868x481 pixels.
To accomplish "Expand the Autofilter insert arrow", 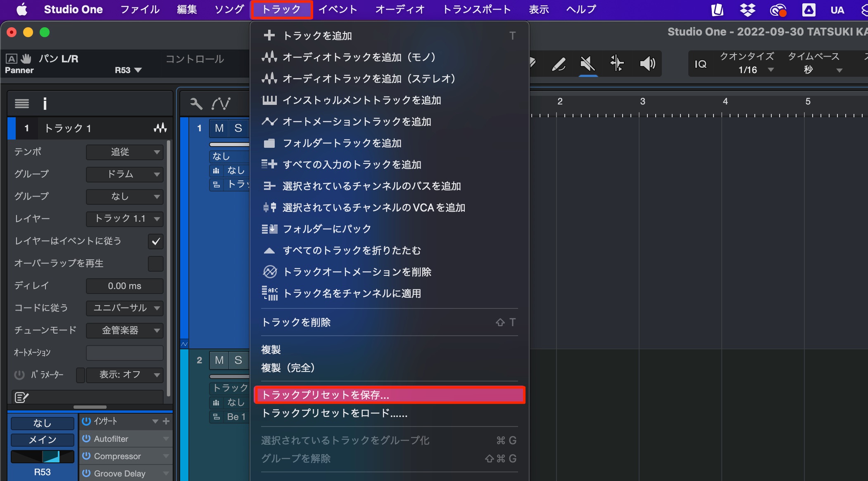I will pos(166,439).
